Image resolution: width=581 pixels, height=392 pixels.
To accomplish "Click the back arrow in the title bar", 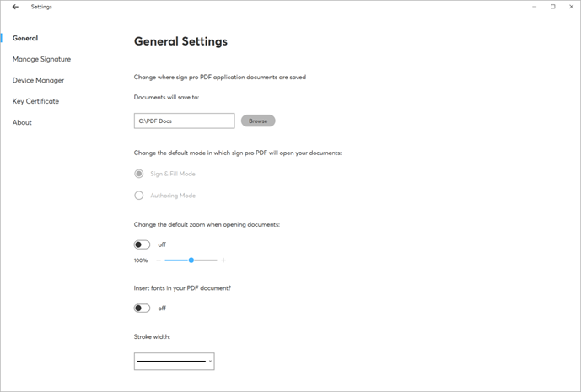I will click(15, 7).
